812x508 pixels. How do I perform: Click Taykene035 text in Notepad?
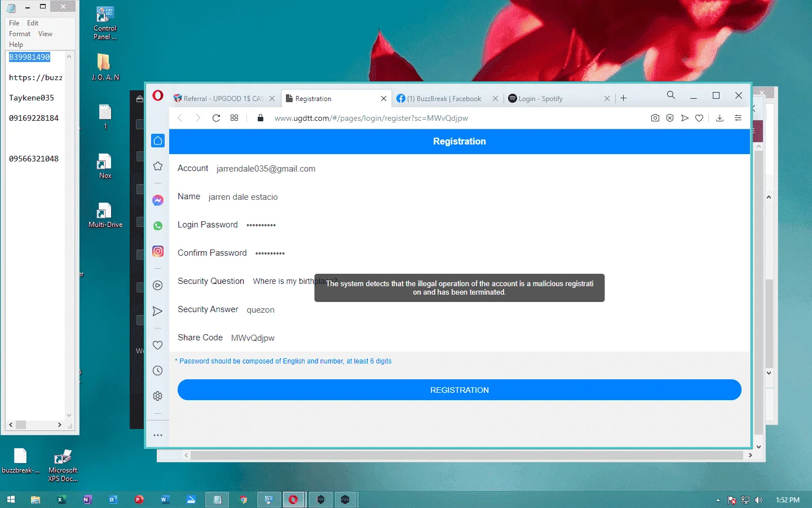[32, 98]
